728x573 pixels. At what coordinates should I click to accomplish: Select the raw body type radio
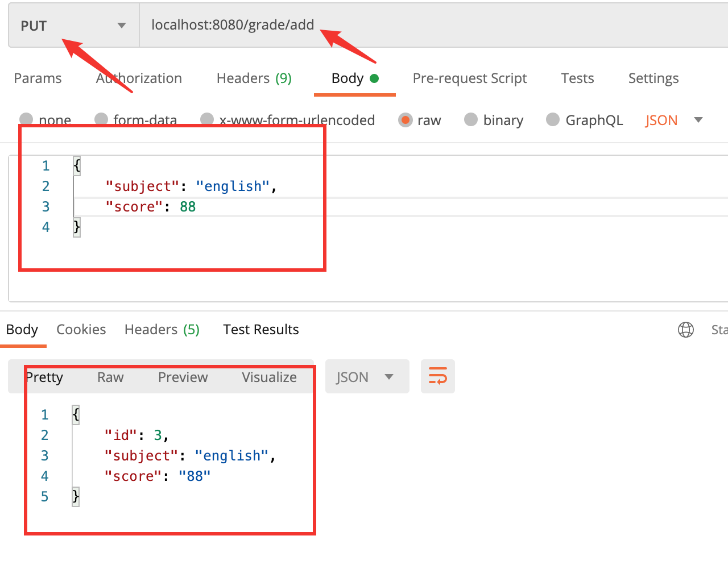pyautogui.click(x=405, y=120)
